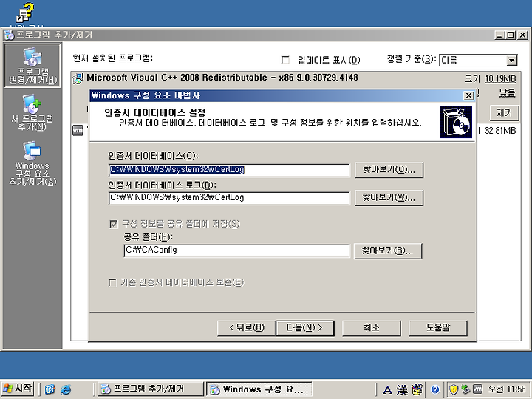Open Add/Remove Windows Components sidebar icon
This screenshot has width=532, height=399.
click(x=33, y=163)
